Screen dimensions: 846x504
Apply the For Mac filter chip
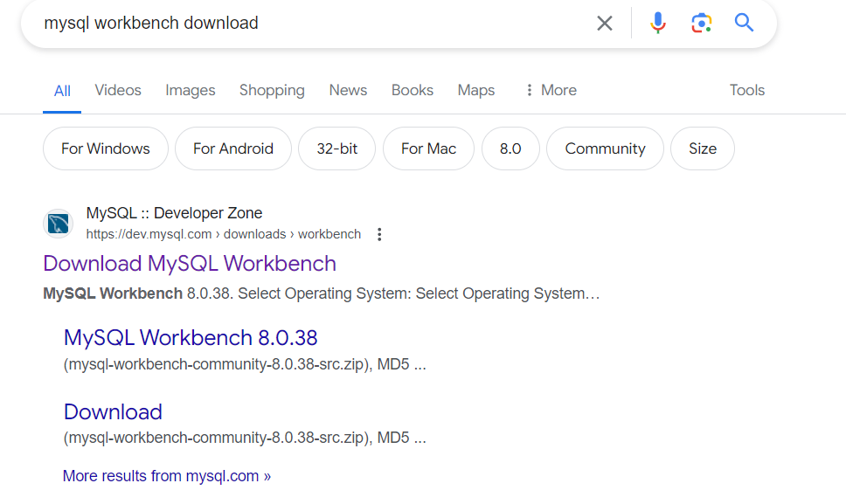[x=428, y=148]
